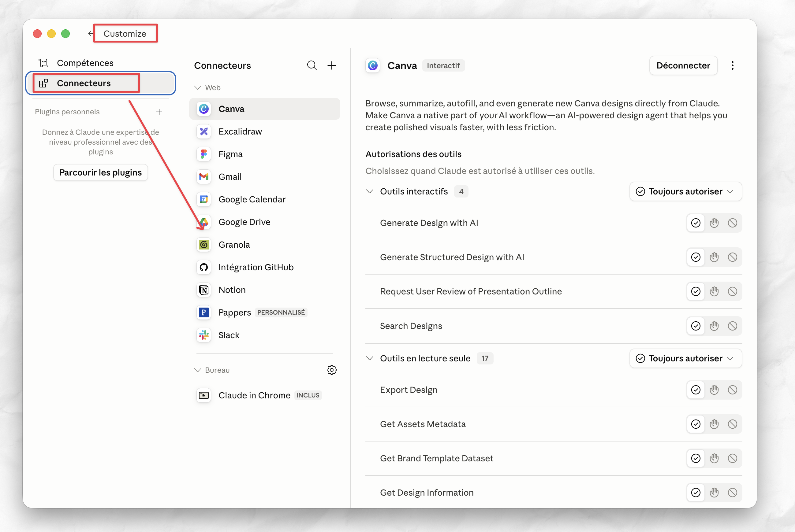This screenshot has width=795, height=532.
Task: Set Generate Structured Design to needs approval
Action: coord(714,257)
